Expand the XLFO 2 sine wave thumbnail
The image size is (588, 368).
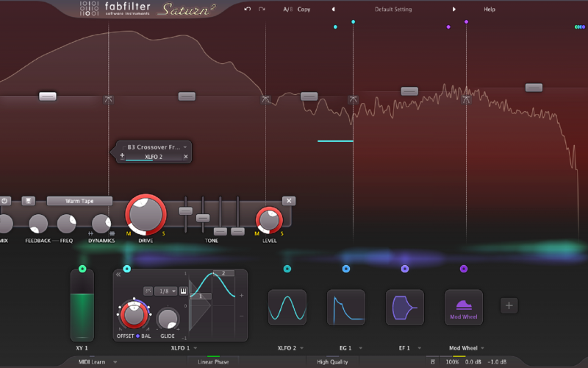tap(287, 307)
